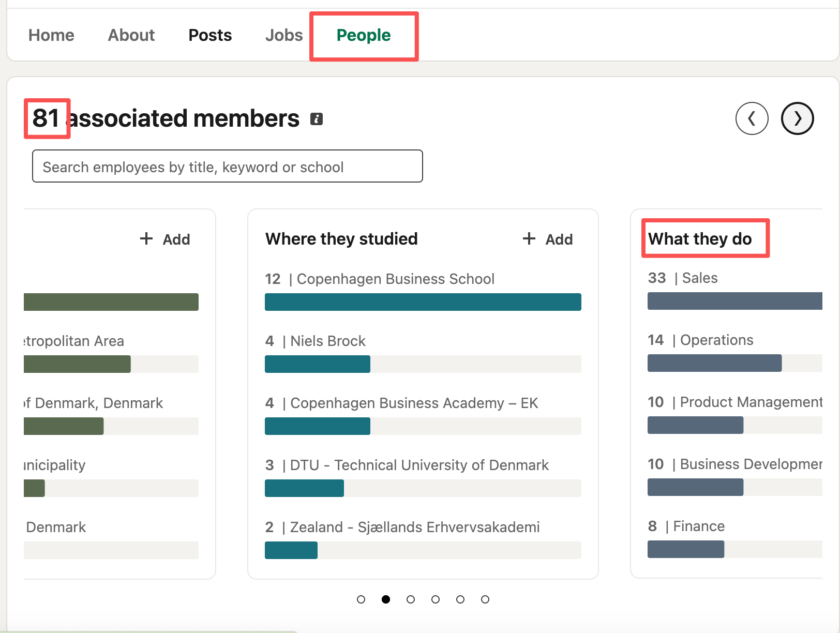This screenshot has height=633, width=840.
Task: Click the 81 associated members heading
Action: coord(166,118)
